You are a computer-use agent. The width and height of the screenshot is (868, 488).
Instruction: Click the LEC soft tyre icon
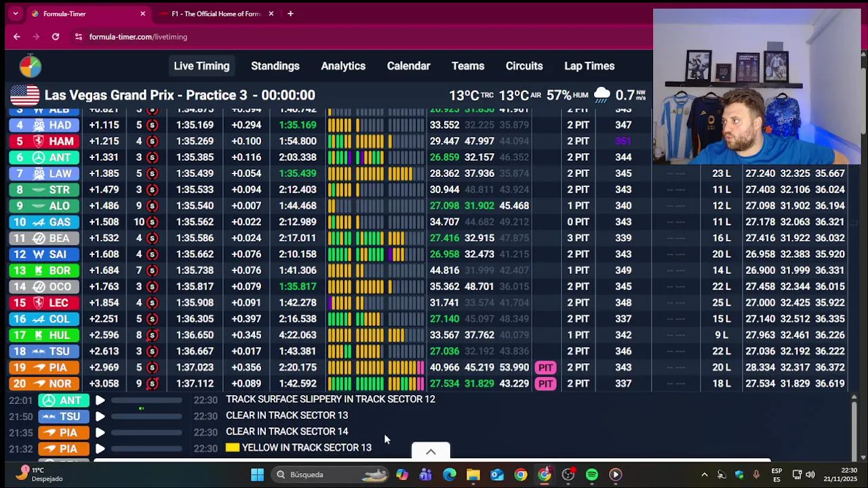point(152,302)
